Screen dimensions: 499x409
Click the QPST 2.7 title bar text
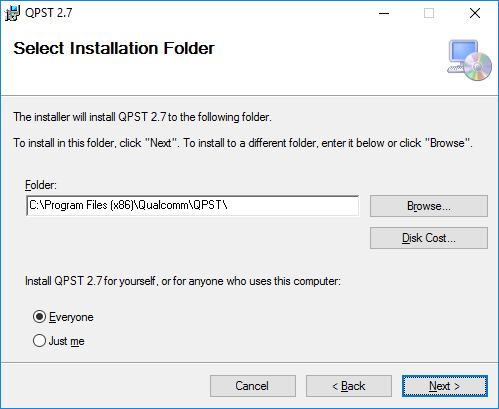coord(49,13)
